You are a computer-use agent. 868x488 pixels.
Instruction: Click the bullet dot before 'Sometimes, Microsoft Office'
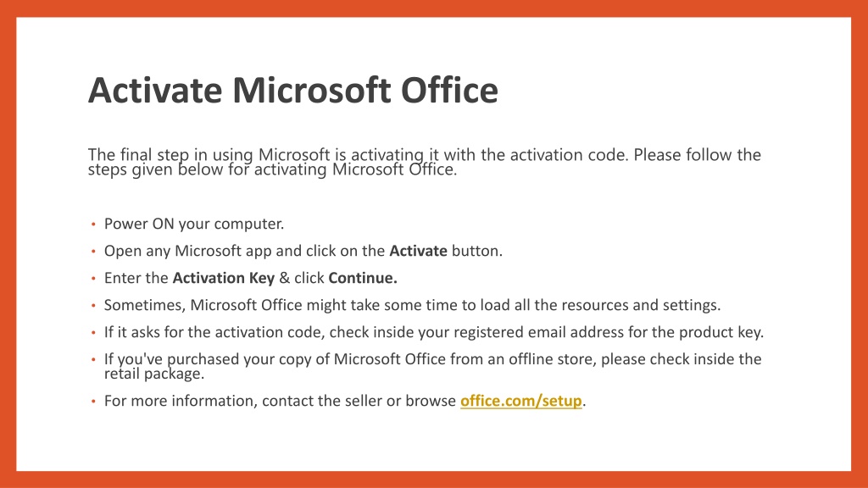tap(93, 305)
